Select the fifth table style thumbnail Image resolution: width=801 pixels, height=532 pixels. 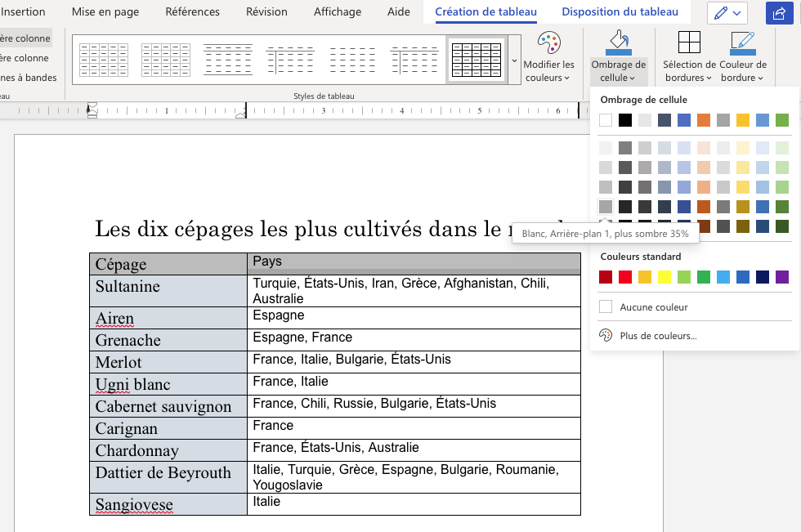pos(352,60)
